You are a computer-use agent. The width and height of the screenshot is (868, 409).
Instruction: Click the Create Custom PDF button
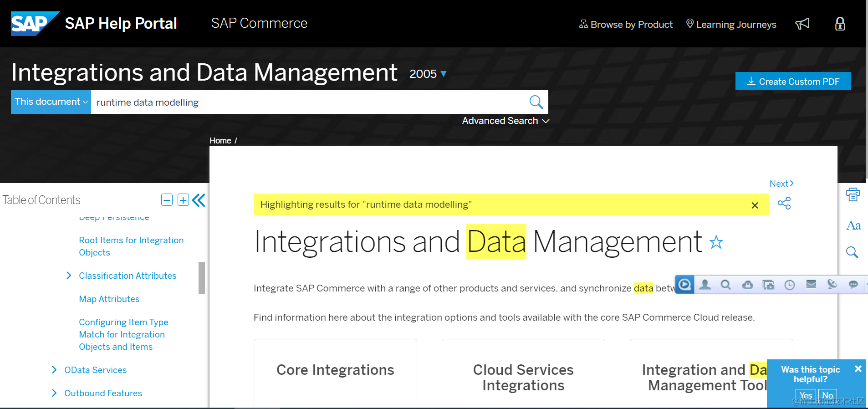point(793,82)
